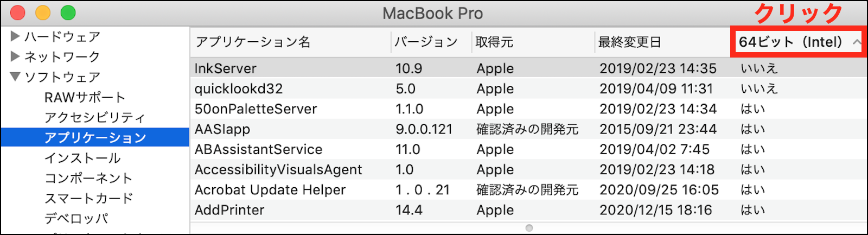Sort by 取得元 column header
Screen dimensions: 868x235
(494, 42)
